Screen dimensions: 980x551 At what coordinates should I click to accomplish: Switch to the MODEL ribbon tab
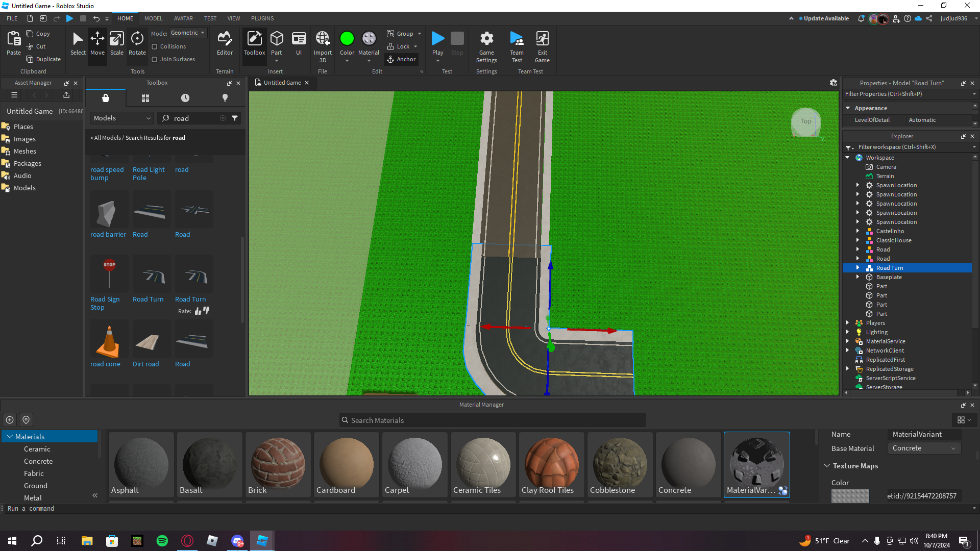pyautogui.click(x=153, y=18)
